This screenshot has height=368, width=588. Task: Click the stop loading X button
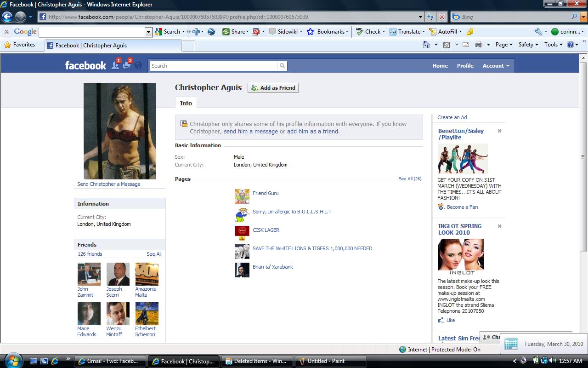pyautogui.click(x=442, y=17)
